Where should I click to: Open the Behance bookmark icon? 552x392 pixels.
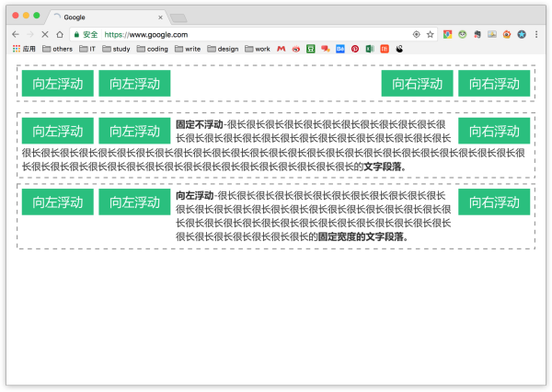click(x=339, y=49)
